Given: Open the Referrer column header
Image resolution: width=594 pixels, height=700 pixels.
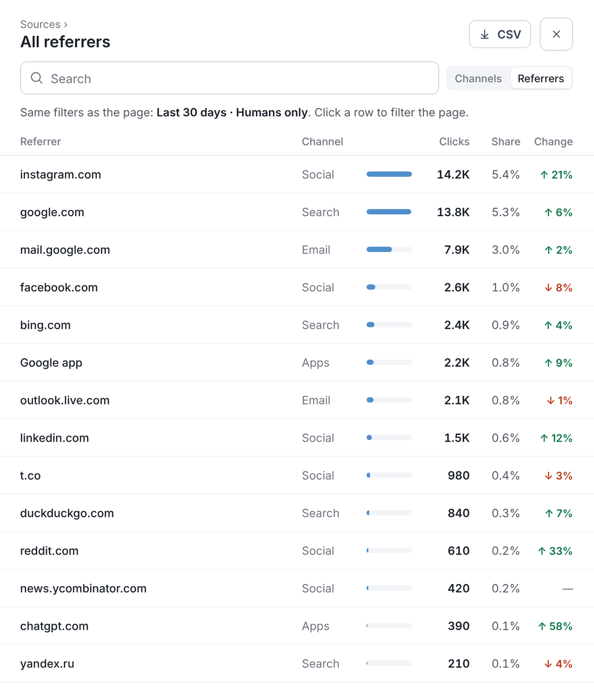Looking at the screenshot, I should click(x=41, y=142).
